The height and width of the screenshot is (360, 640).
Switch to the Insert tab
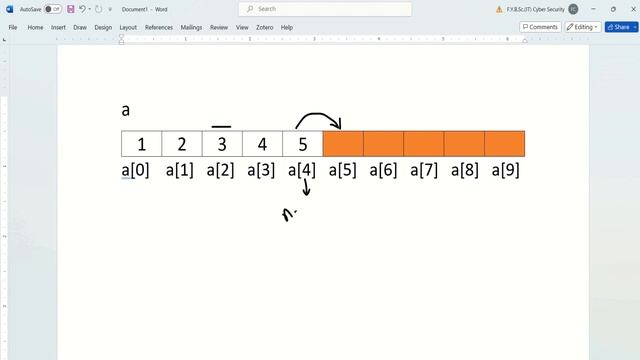pyautogui.click(x=58, y=27)
